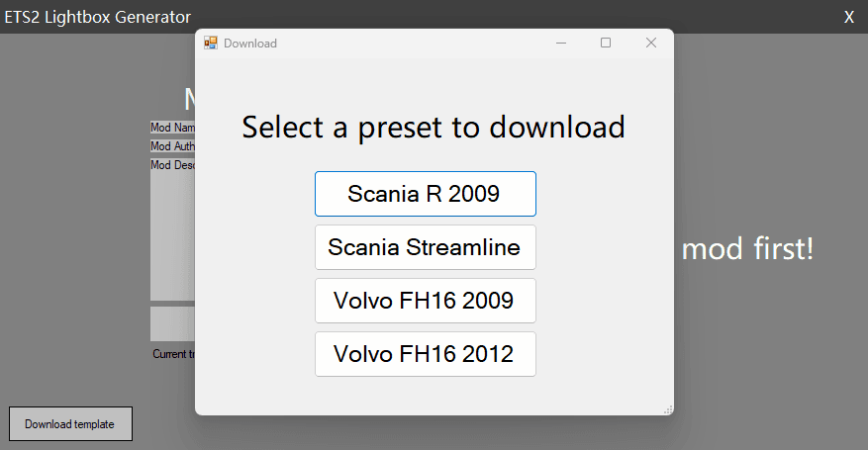The width and height of the screenshot is (868, 450).
Task: Choose the Scania Streamline preset
Action: point(426,247)
